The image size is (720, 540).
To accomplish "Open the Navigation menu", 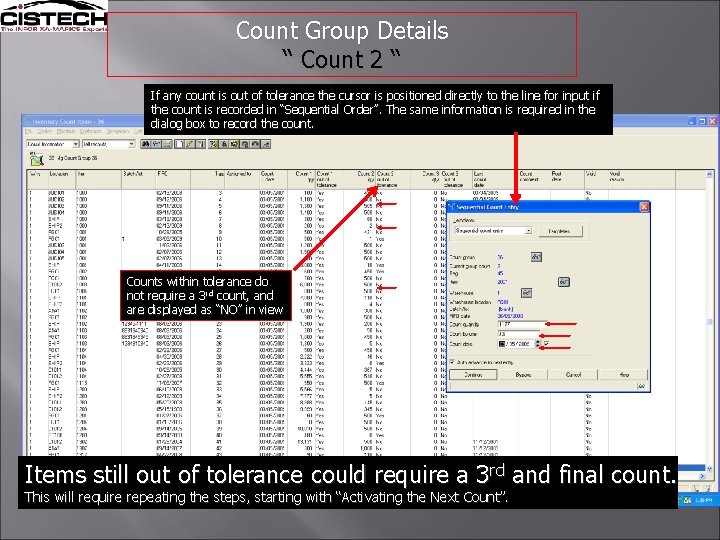I will (x=118, y=131).
